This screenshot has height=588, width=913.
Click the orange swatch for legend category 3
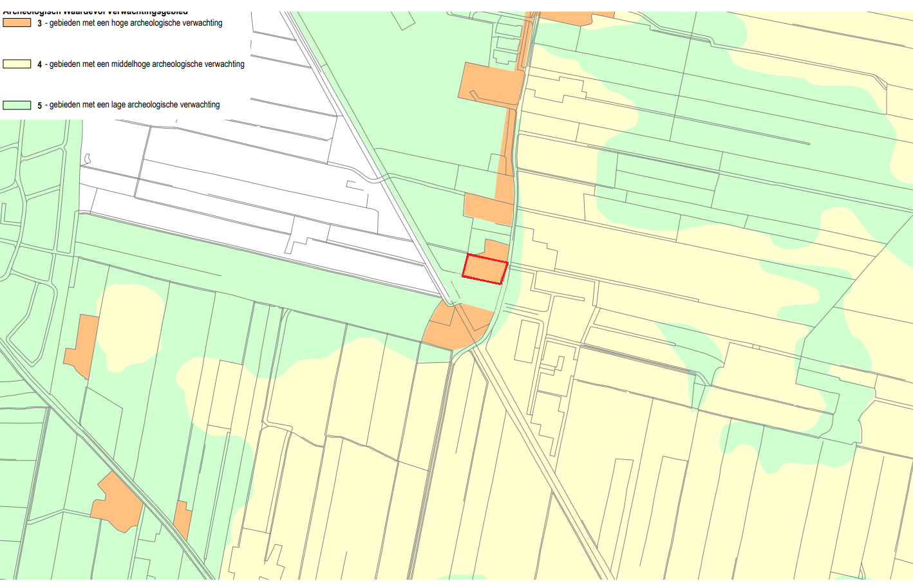pos(17,23)
